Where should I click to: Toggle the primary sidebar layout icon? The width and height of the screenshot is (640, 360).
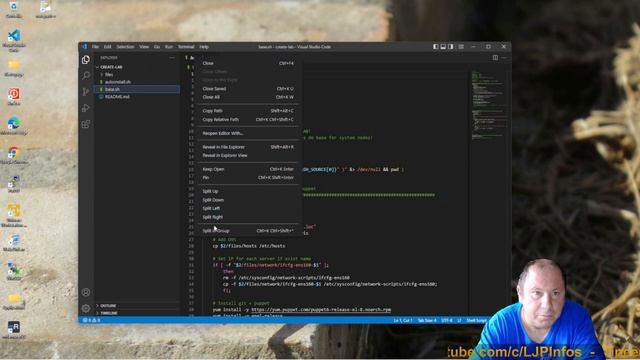[436, 47]
